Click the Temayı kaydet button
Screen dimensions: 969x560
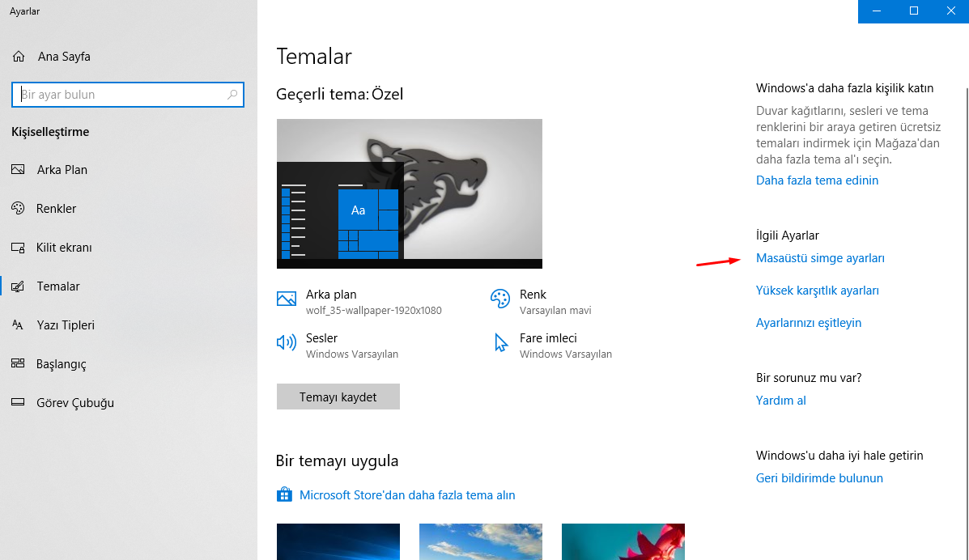pos(338,397)
